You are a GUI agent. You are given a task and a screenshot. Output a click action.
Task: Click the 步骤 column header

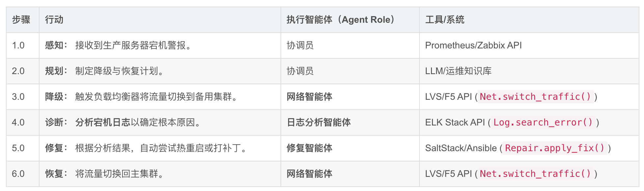[x=21, y=20]
